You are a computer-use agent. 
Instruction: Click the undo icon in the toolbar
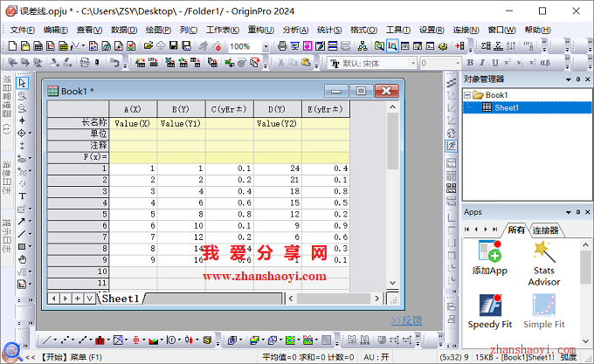pyautogui.click(x=114, y=63)
